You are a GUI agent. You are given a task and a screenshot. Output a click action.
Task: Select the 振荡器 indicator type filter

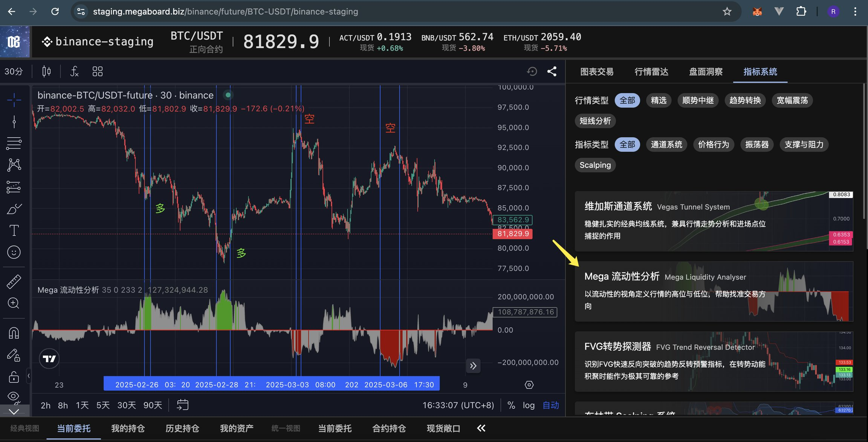756,144
